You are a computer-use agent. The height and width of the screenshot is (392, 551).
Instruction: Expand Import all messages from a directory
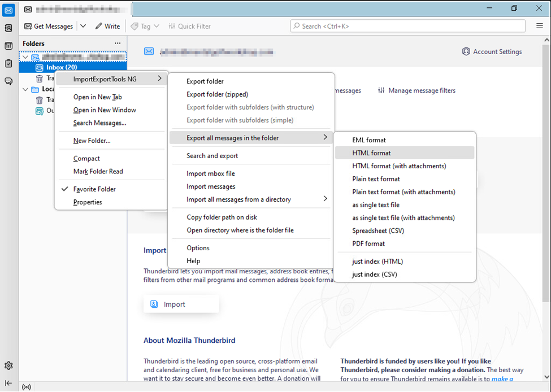click(x=250, y=199)
